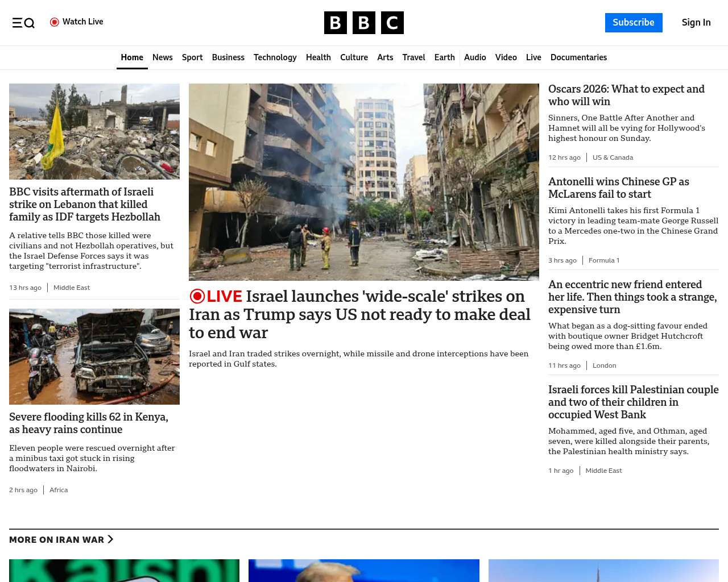Go to the Audio section

475,57
